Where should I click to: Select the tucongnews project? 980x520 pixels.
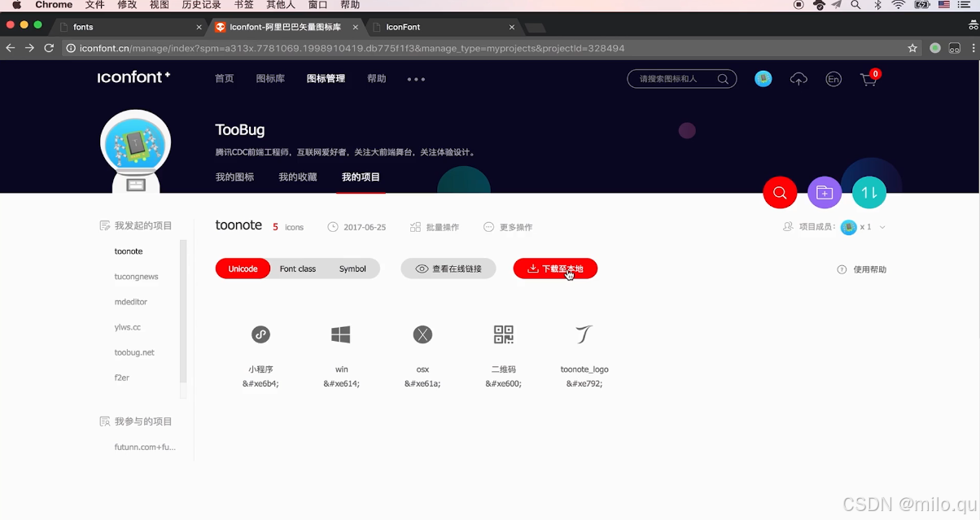(x=137, y=277)
